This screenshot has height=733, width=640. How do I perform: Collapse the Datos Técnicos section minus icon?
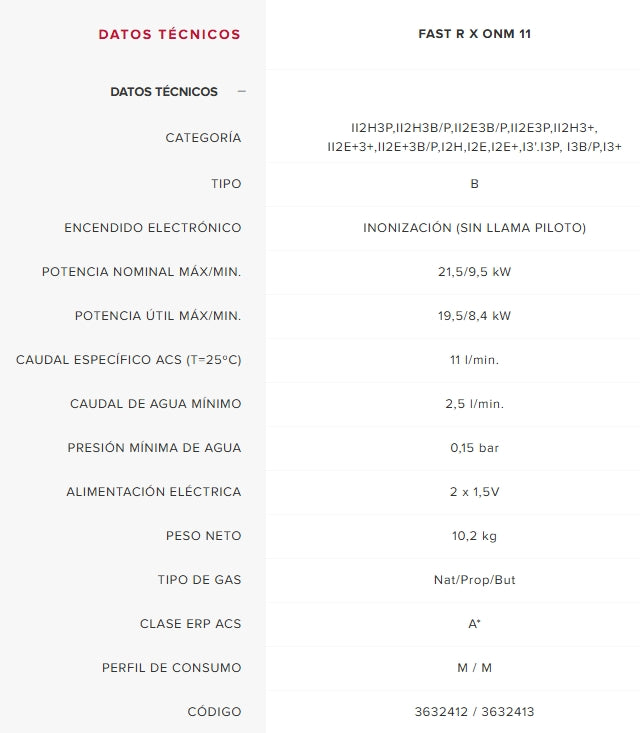241,91
